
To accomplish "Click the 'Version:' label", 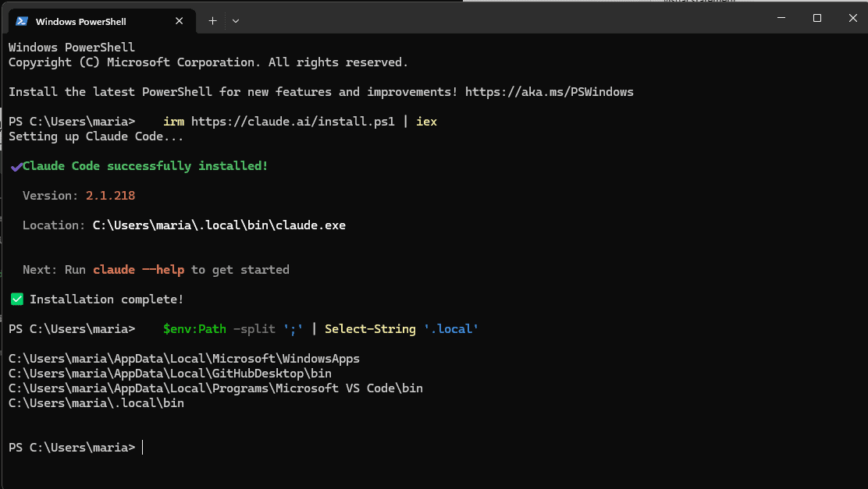I will (x=51, y=196).
